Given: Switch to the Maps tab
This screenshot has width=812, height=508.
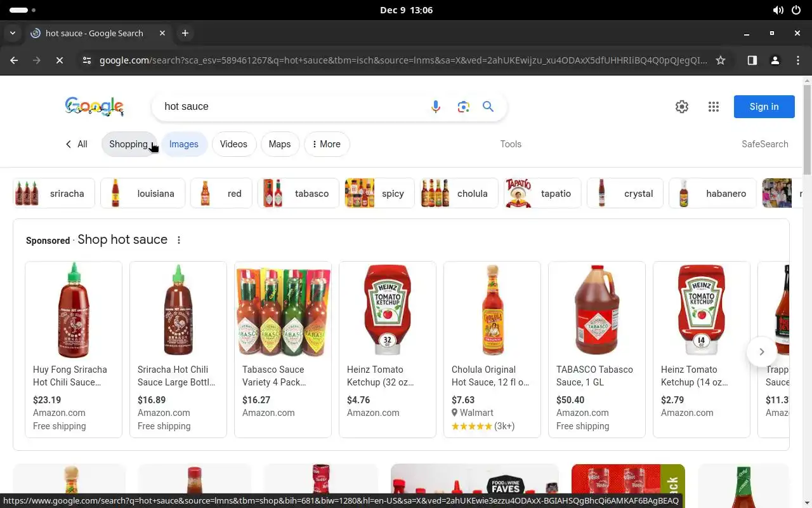Looking at the screenshot, I should [280, 144].
